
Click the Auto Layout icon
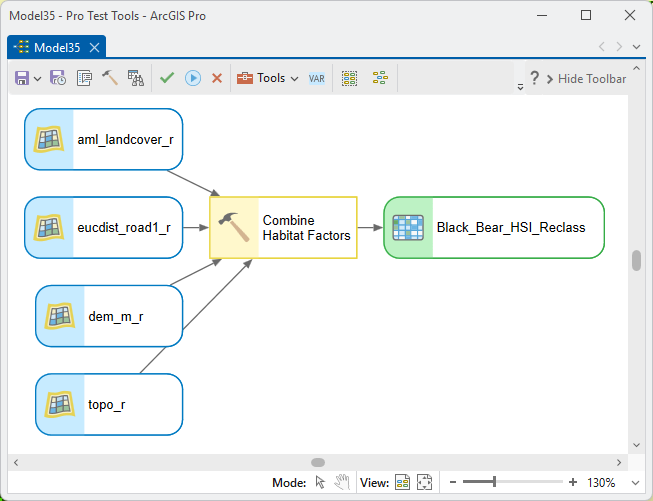pyautogui.click(x=380, y=78)
